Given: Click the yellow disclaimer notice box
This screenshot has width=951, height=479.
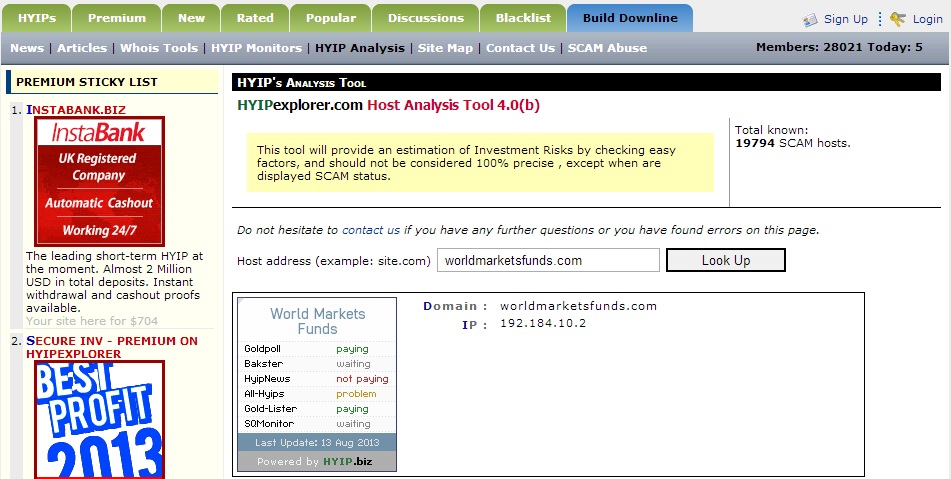Looking at the screenshot, I should tap(480, 162).
